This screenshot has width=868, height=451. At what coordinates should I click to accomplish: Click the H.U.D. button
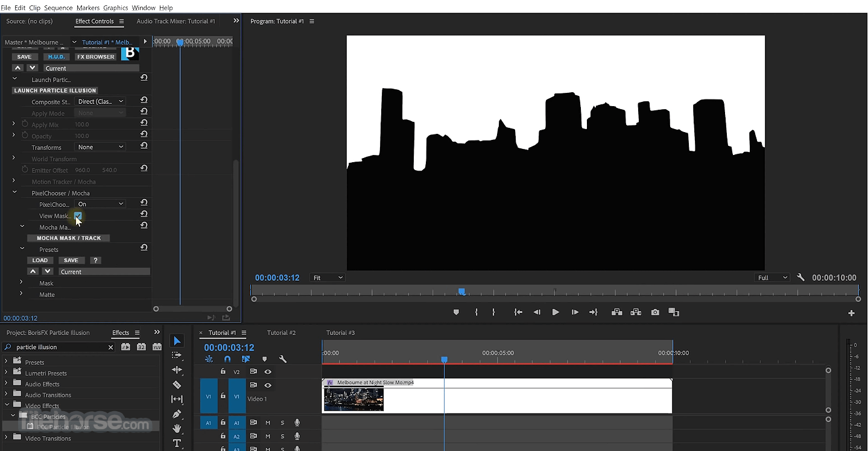point(56,57)
